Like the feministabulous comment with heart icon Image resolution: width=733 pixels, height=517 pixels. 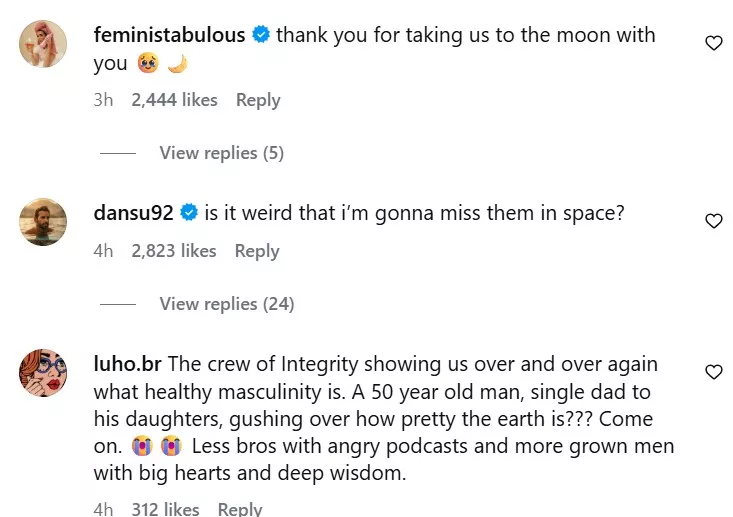[x=713, y=43]
